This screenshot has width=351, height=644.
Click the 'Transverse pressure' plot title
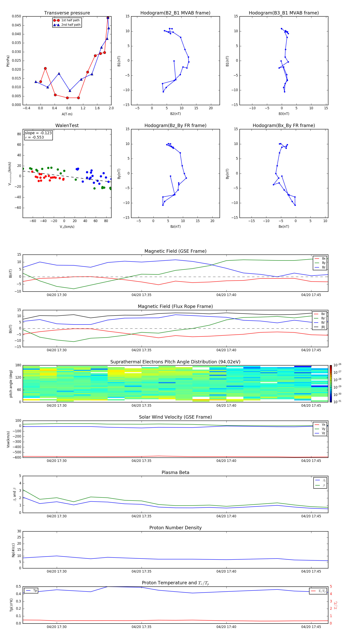coord(67,13)
